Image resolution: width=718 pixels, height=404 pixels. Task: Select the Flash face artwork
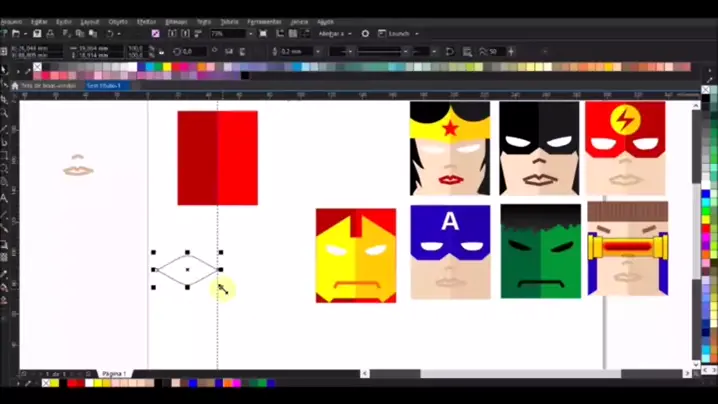click(625, 148)
